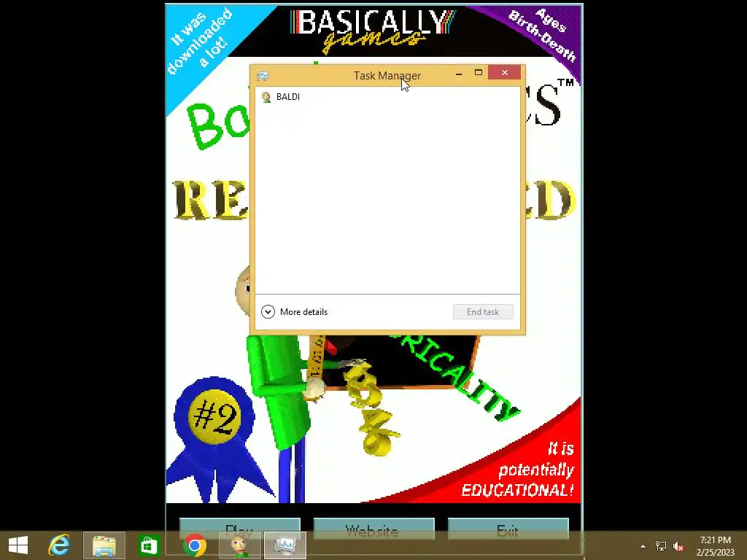
Task: Click the muted volume tray icon
Action: click(x=678, y=546)
